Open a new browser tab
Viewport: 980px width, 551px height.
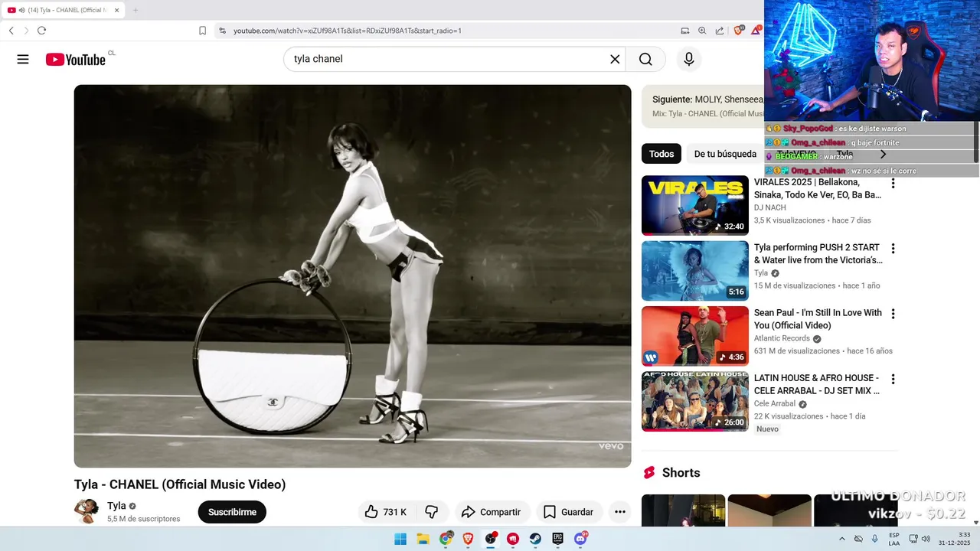(x=136, y=10)
